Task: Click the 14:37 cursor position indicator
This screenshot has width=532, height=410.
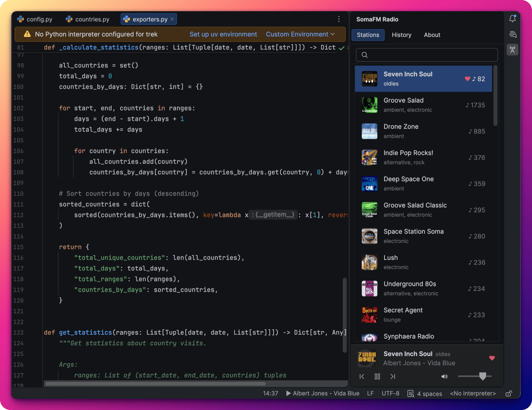Action: [270, 393]
